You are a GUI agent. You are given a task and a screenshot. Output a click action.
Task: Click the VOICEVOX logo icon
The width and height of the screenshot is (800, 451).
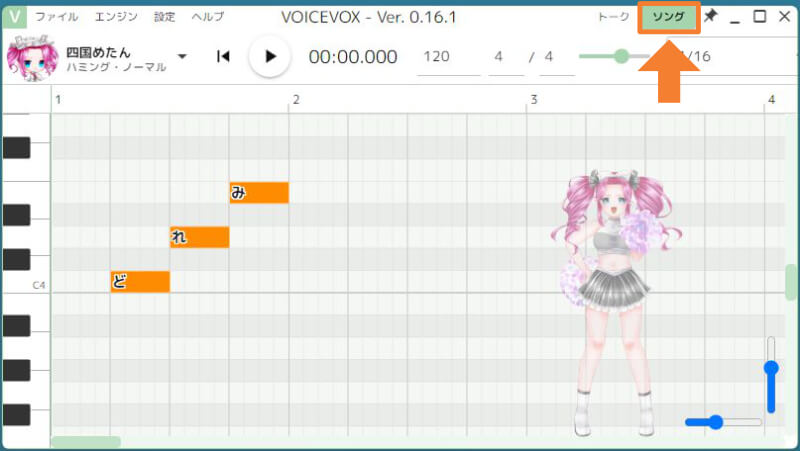coord(14,17)
